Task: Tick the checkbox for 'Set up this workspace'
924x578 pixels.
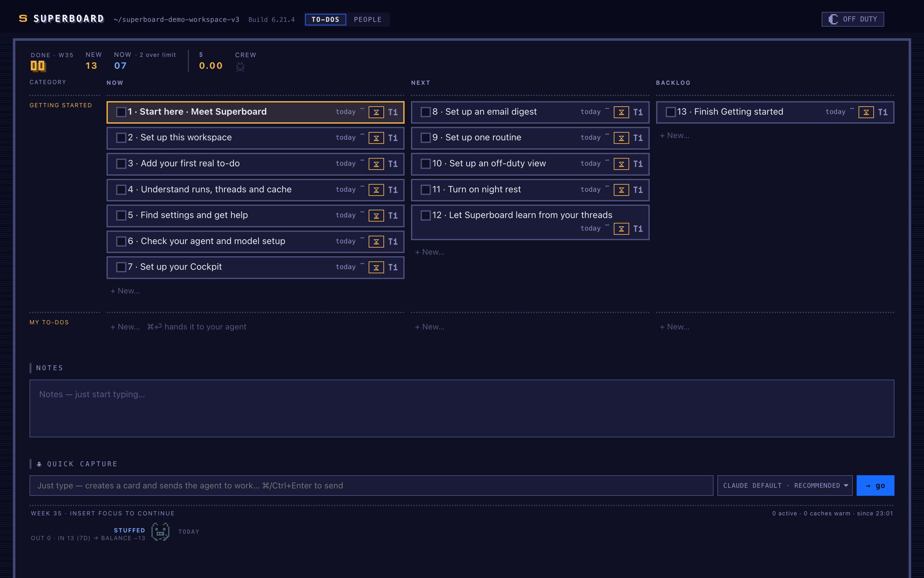Action: [121, 138]
